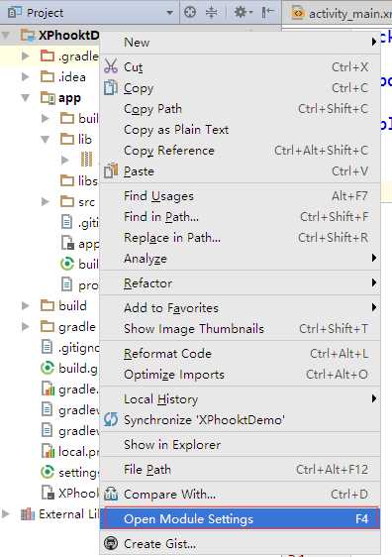Open the Project panel gear settings icon
This screenshot has width=392, height=557.
point(243,13)
